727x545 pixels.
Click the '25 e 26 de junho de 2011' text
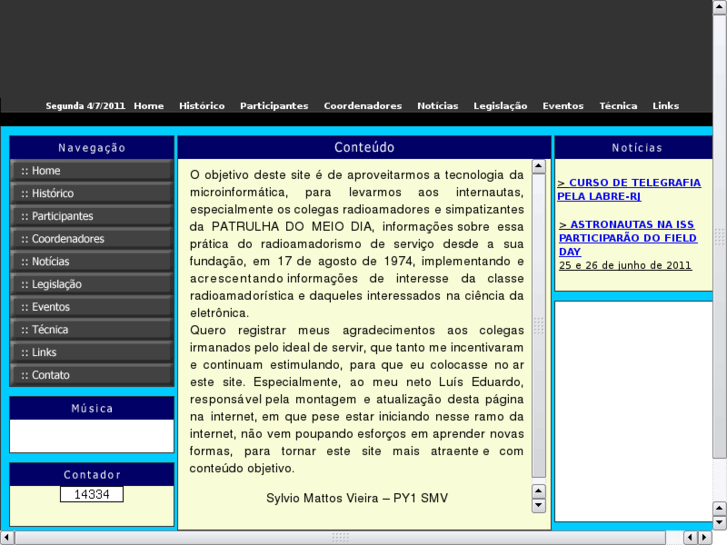click(625, 265)
